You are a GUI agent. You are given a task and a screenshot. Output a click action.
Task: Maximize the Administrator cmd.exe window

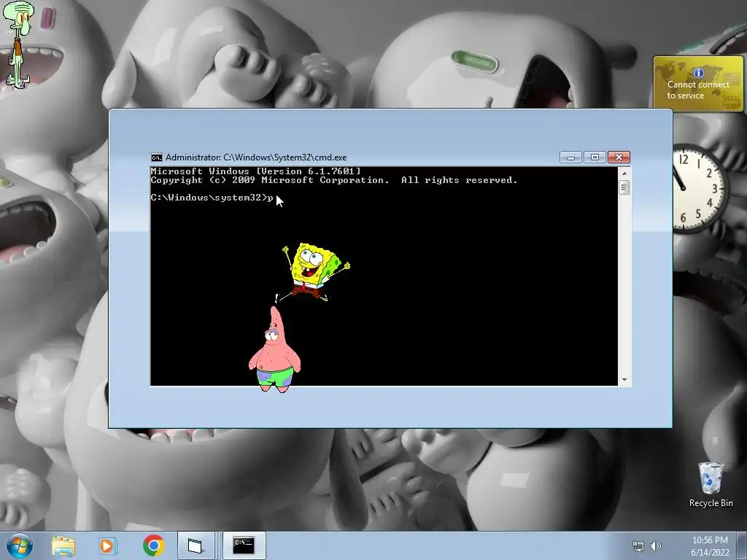click(x=594, y=157)
